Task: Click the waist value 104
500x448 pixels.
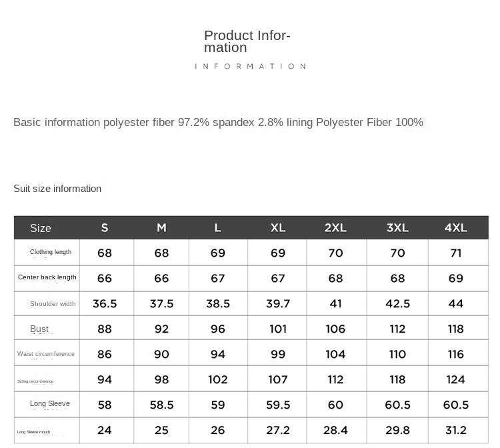Action: 335,355
